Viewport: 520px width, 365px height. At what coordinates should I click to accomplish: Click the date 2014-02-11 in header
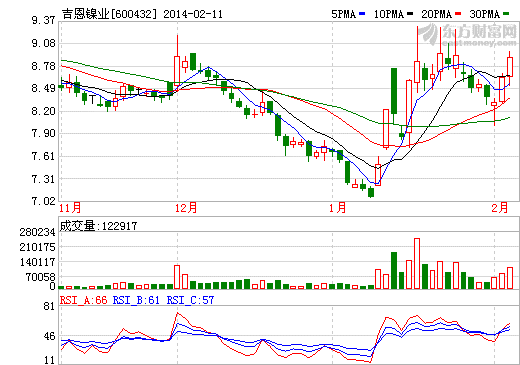point(193,14)
